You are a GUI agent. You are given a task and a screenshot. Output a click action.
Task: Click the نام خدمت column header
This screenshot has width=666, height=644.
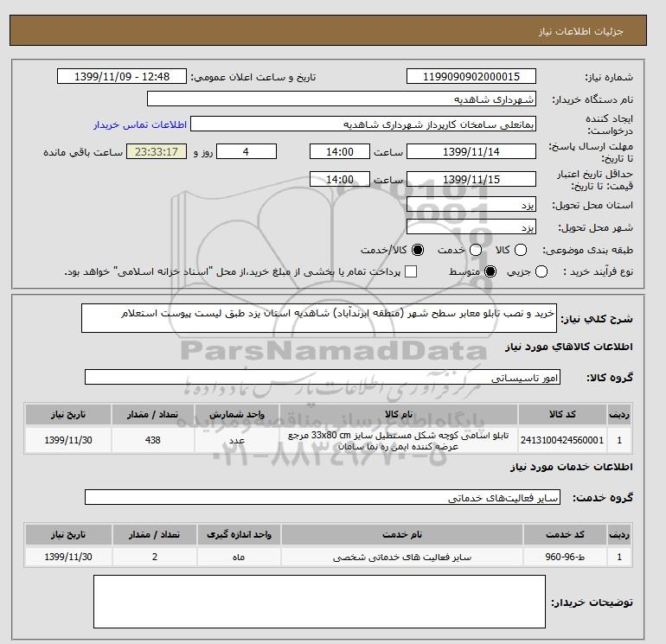pos(402,534)
